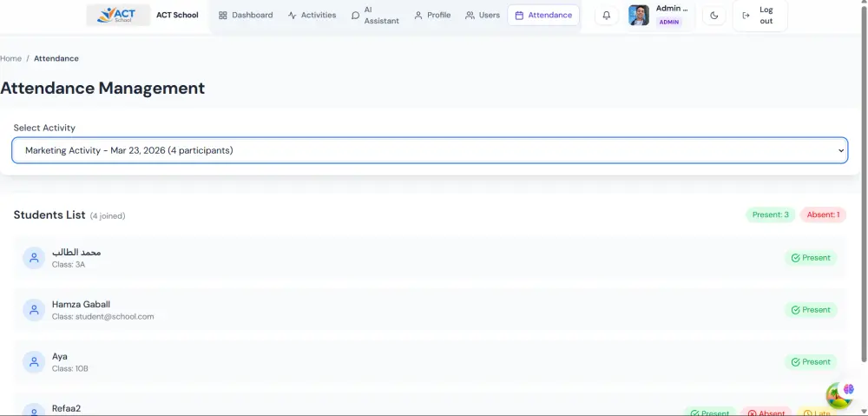Click the Present: 3 summary badge
Viewport: 868px width, 416px height.
pyautogui.click(x=771, y=215)
